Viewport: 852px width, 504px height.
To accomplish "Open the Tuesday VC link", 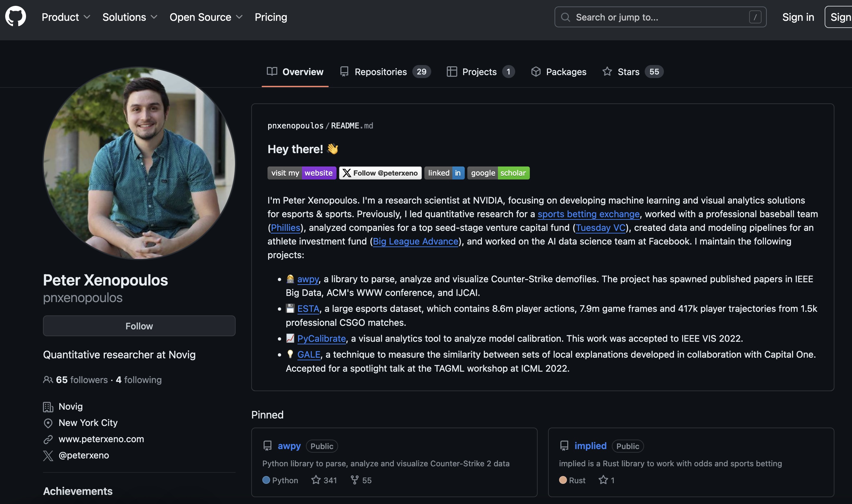I will point(600,228).
